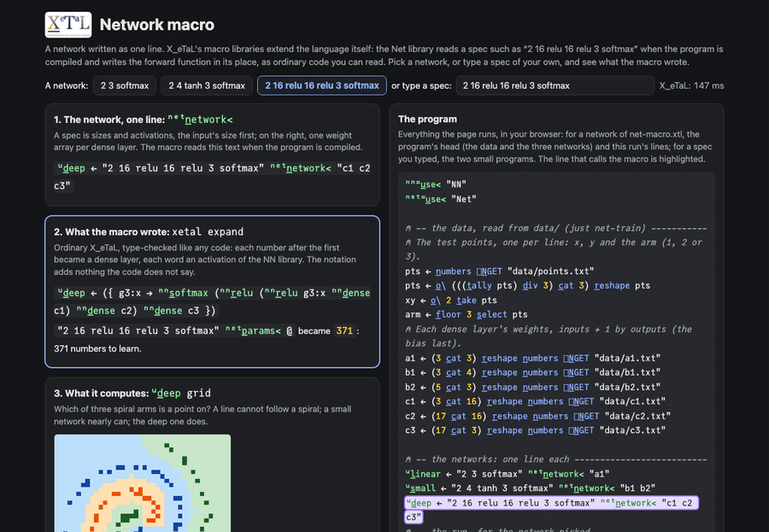Open the take link in the xy line
Viewport: 769px width, 532px height.
click(466, 300)
